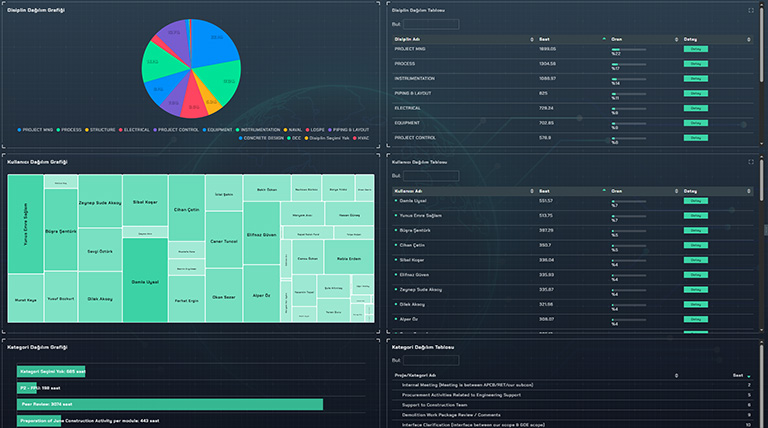Open Detay for Yunus Emre Sağlam

(693, 214)
